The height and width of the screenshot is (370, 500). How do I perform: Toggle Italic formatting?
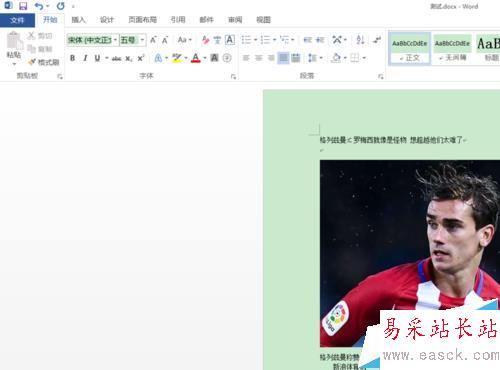(x=85, y=58)
